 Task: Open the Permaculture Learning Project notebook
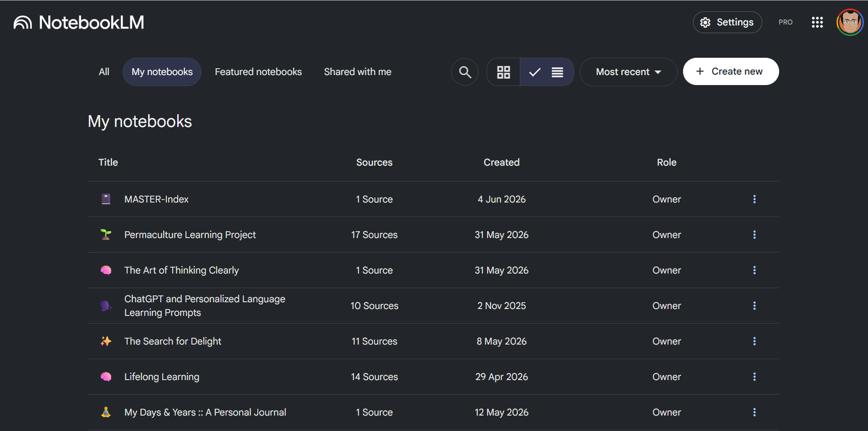coord(190,235)
